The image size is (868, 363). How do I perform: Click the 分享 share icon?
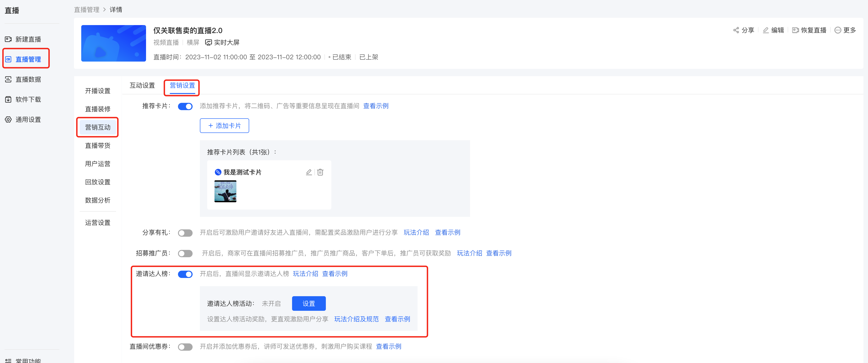pos(736,30)
